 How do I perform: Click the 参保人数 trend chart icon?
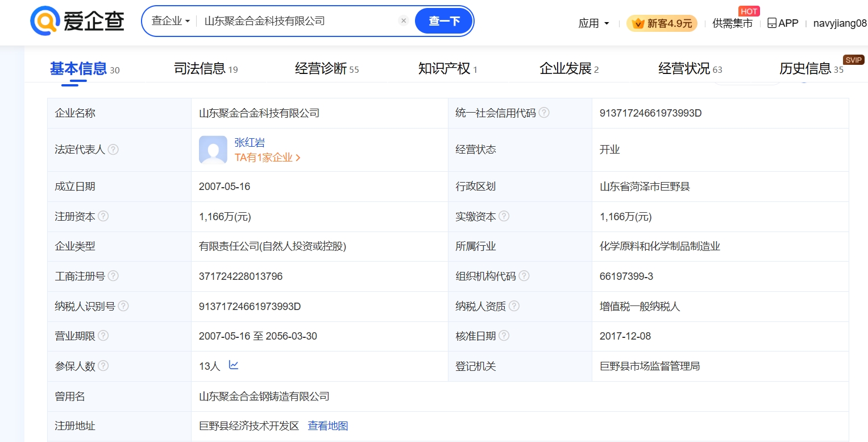(x=234, y=365)
